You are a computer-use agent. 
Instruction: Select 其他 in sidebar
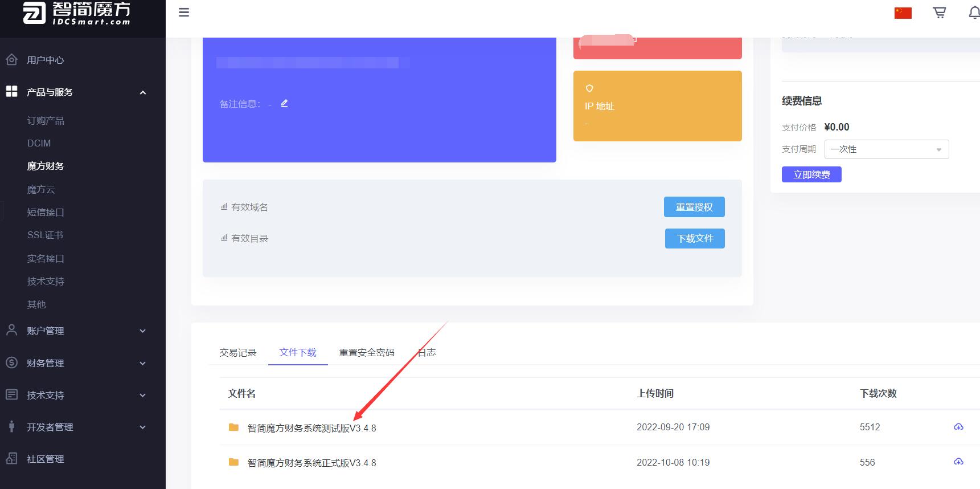coord(36,304)
